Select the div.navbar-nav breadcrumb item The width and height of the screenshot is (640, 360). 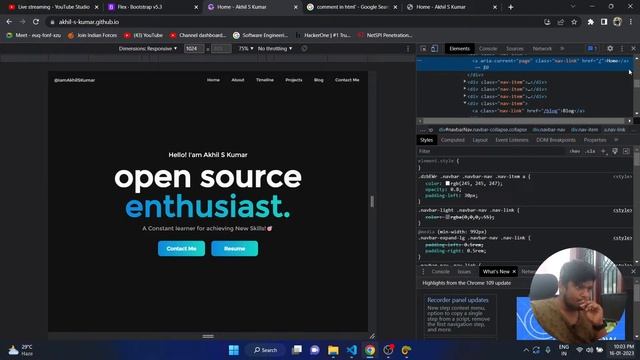(549, 130)
